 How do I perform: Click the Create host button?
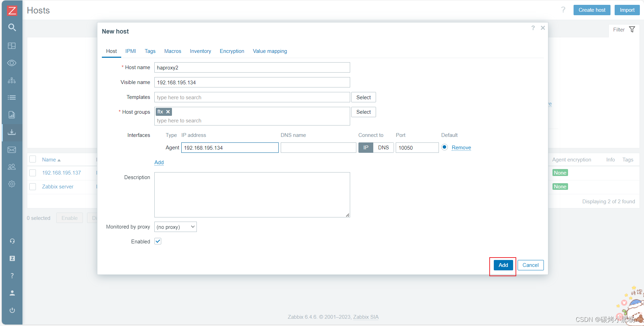point(592,10)
